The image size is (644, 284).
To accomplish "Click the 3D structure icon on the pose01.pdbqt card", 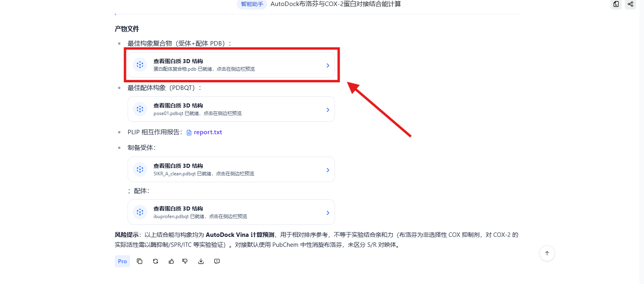I will point(140,109).
